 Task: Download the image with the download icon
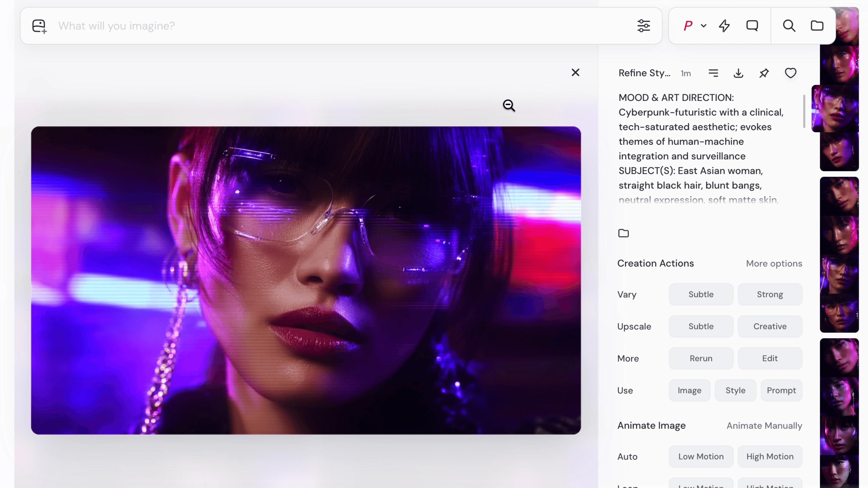pyautogui.click(x=738, y=73)
